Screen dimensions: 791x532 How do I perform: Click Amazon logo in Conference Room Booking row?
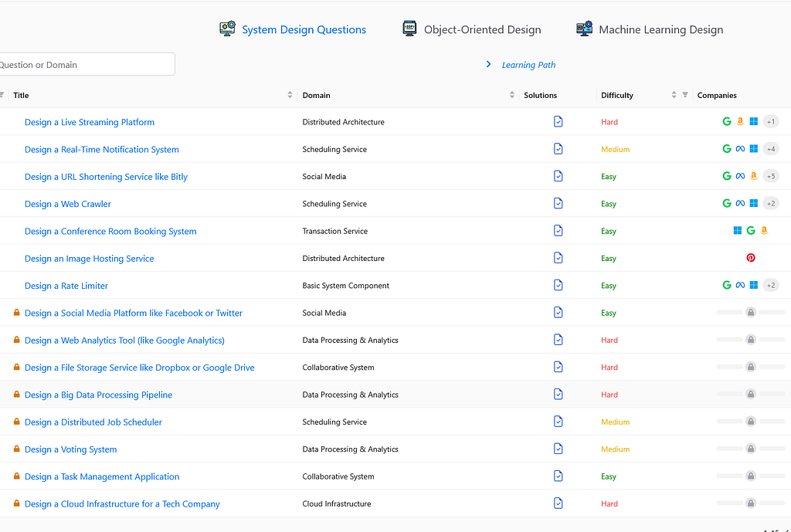(x=764, y=231)
